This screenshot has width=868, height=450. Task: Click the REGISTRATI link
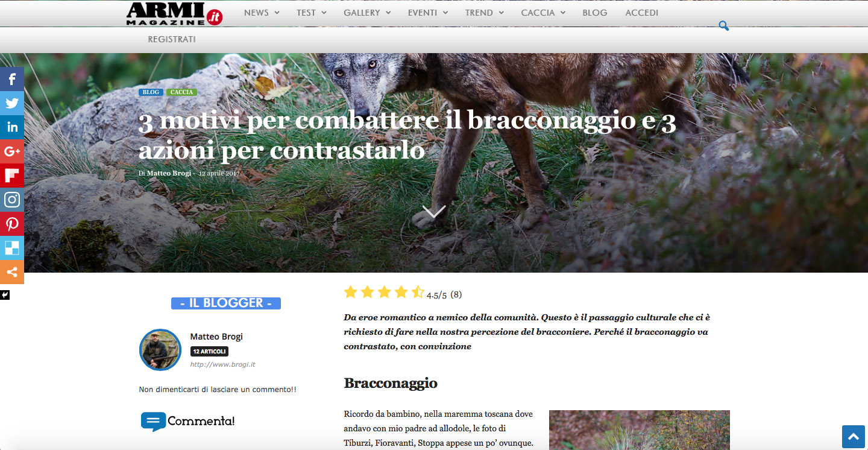pyautogui.click(x=172, y=39)
